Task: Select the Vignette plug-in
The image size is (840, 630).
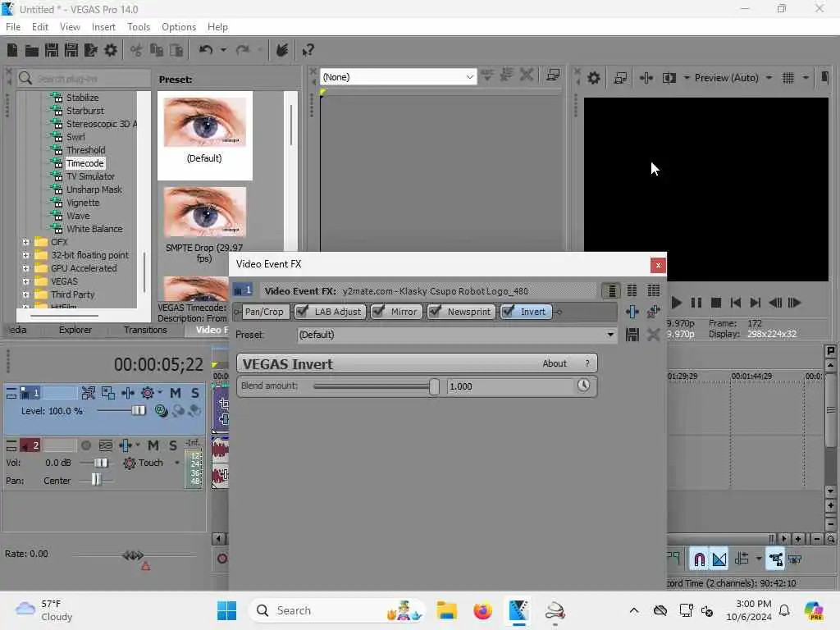Action: tap(83, 203)
